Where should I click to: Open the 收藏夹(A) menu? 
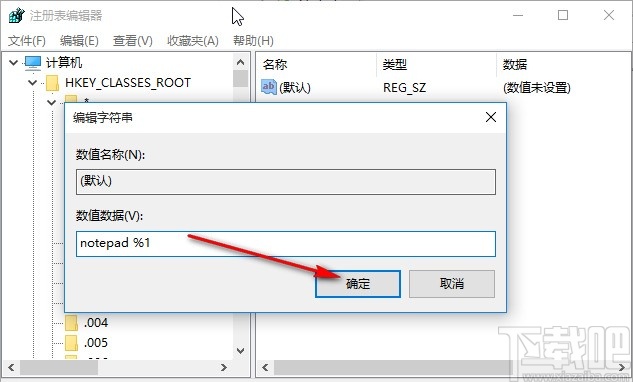coord(193,41)
